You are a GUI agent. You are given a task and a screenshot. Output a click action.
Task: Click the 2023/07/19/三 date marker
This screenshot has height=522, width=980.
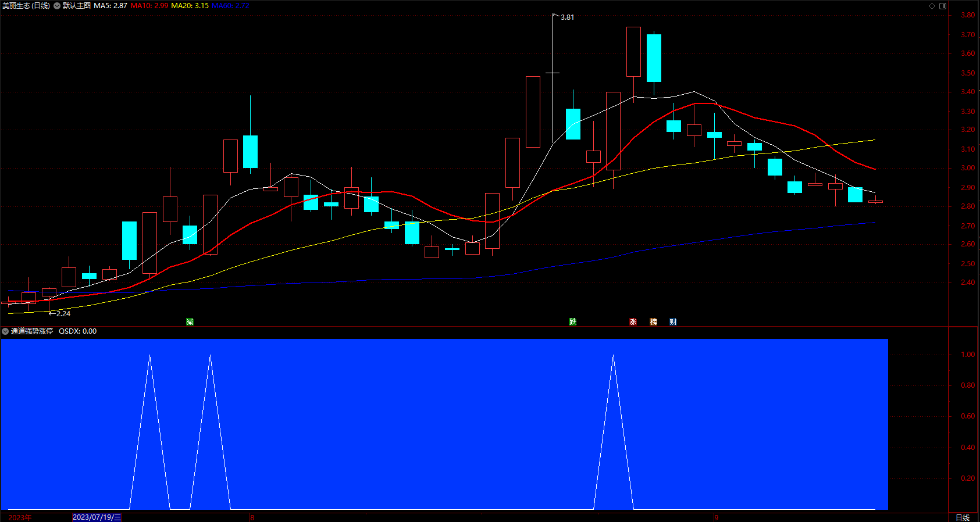coord(97,517)
